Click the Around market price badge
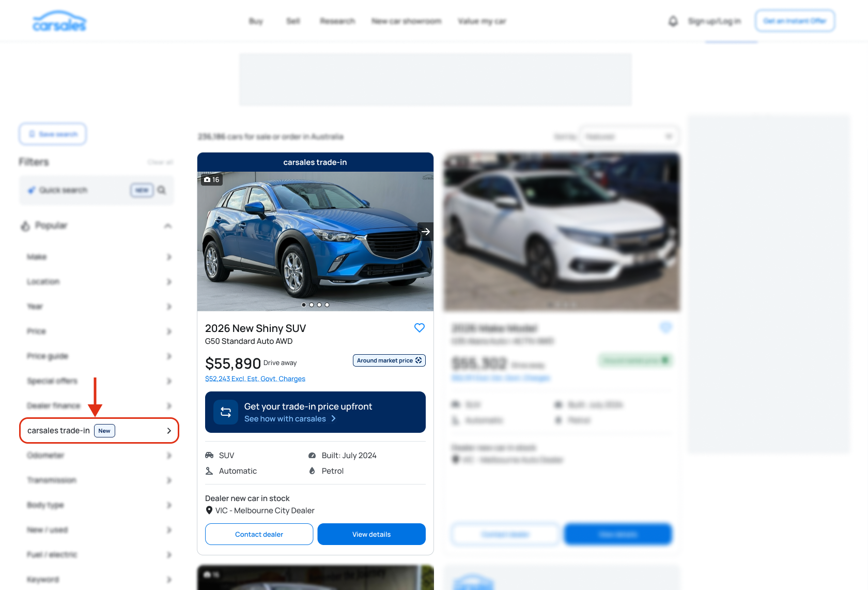 [x=389, y=360]
